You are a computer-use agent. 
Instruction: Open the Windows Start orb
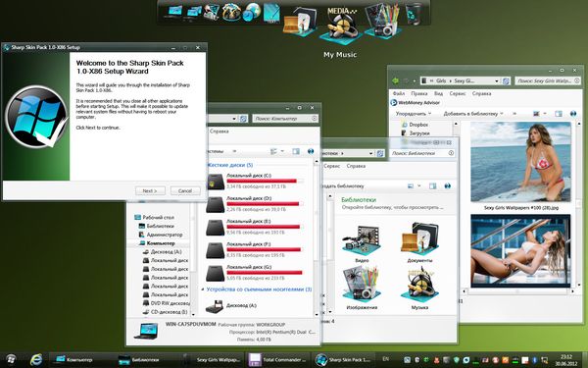11,359
